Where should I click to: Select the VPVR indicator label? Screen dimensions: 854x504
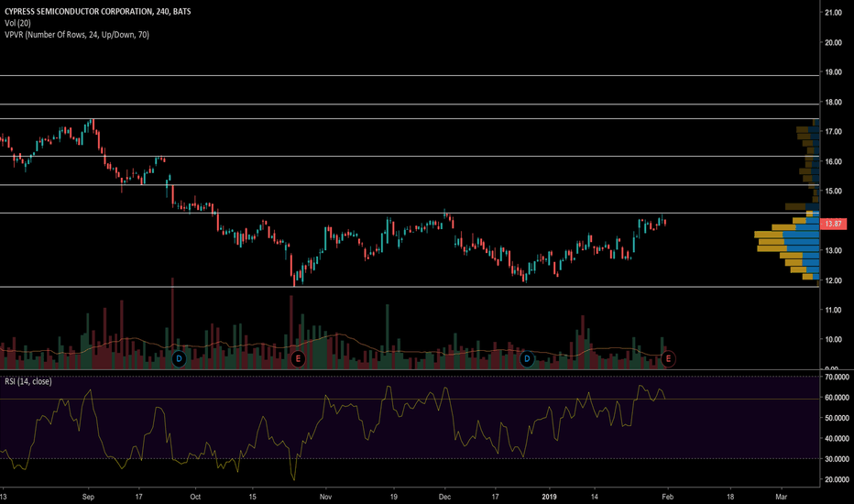coord(77,34)
